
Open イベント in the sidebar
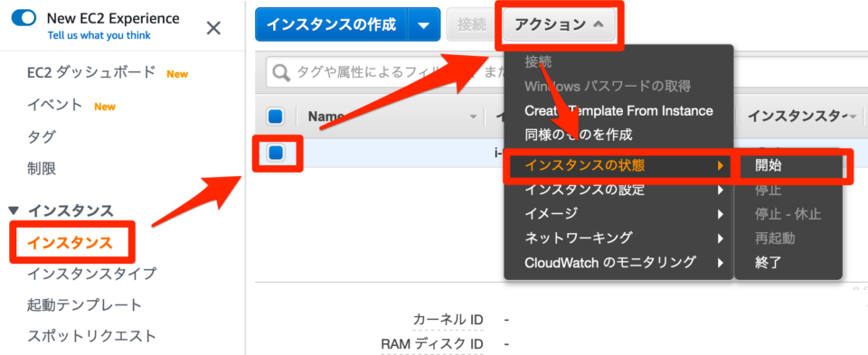(55, 105)
